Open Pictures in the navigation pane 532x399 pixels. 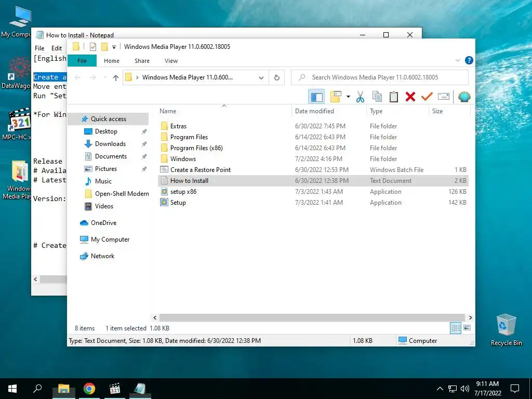click(106, 169)
